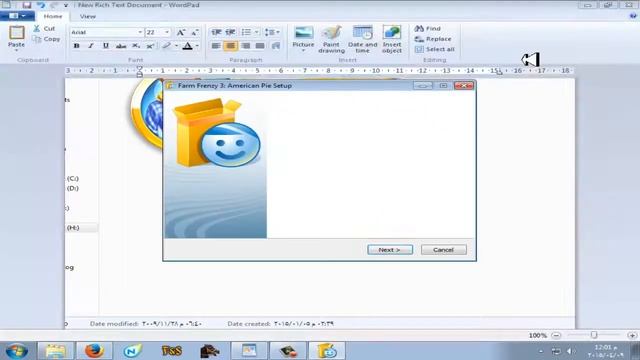Screen dimensions: 640x360
Task: Copy the selection in WordPad
Action: tap(47, 39)
